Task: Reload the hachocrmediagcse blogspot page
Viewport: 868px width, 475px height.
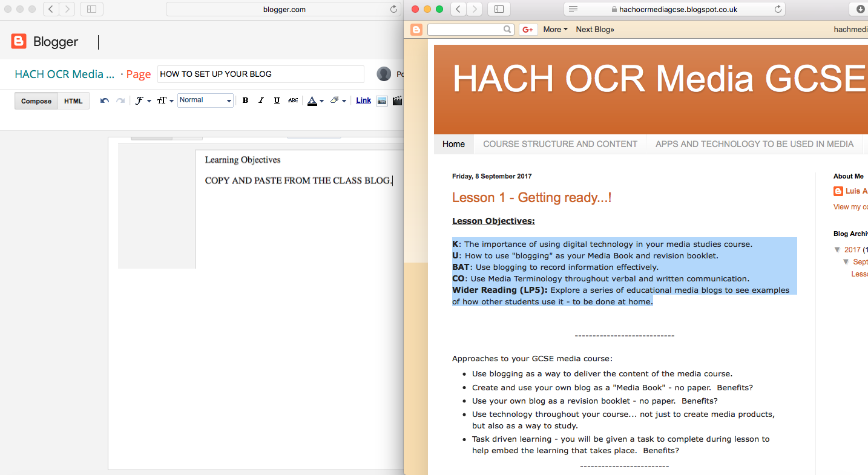Action: click(x=778, y=9)
